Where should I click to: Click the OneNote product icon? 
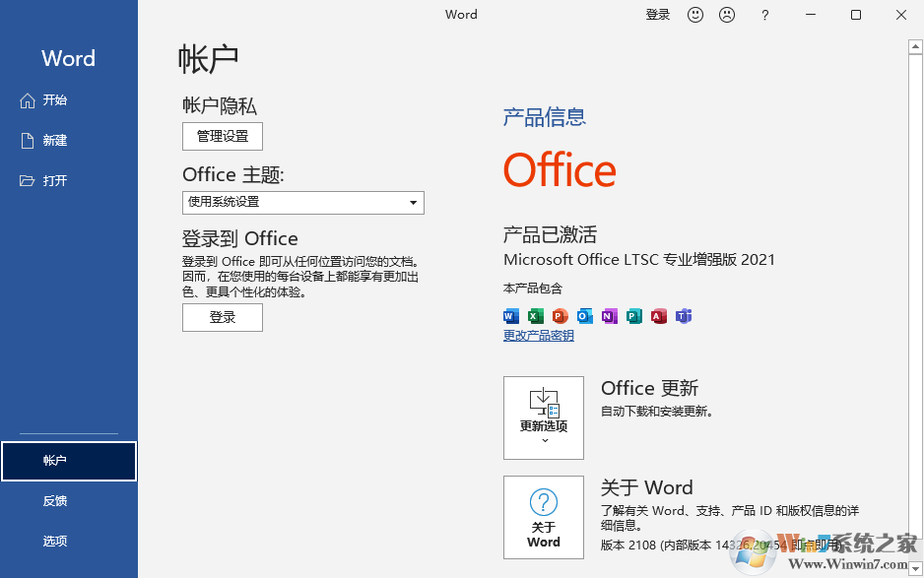[x=609, y=316]
